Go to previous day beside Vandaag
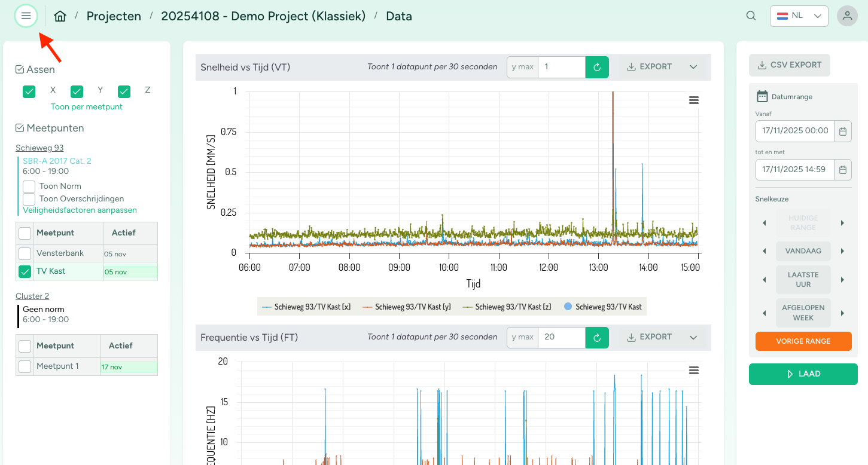This screenshot has width=868, height=465. tap(764, 251)
